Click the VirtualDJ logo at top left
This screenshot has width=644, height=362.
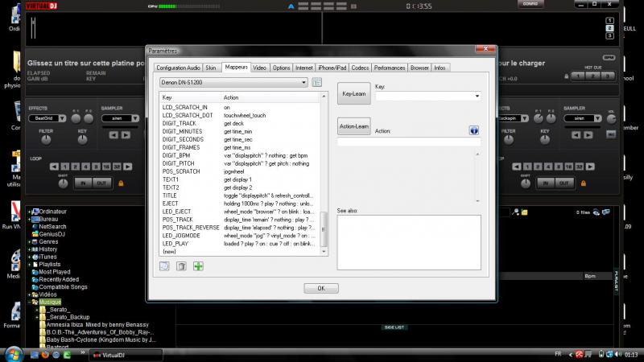coord(42,6)
